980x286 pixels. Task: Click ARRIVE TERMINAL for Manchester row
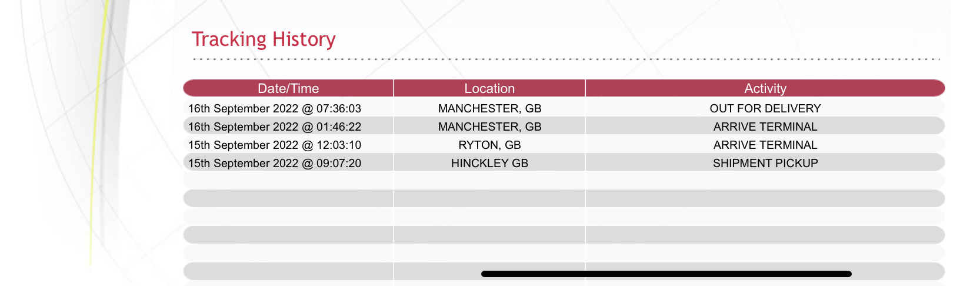[765, 127]
